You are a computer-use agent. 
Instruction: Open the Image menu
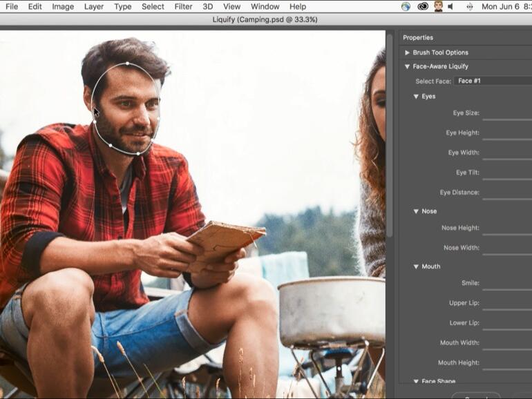pos(63,6)
